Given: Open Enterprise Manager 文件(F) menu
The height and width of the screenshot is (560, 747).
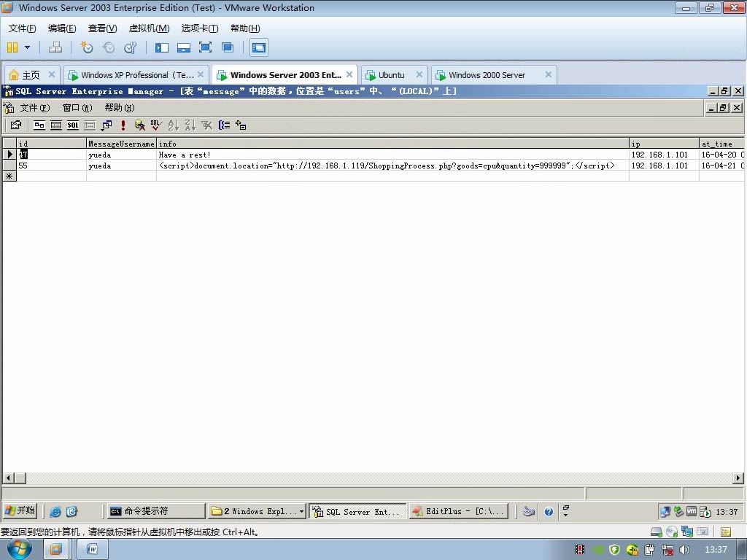Looking at the screenshot, I should 35,108.
